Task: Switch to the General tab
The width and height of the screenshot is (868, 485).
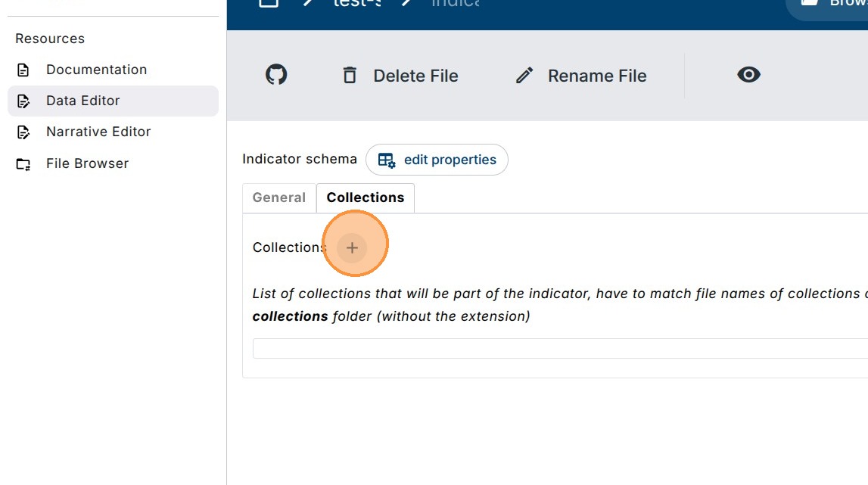Action: 279,197
